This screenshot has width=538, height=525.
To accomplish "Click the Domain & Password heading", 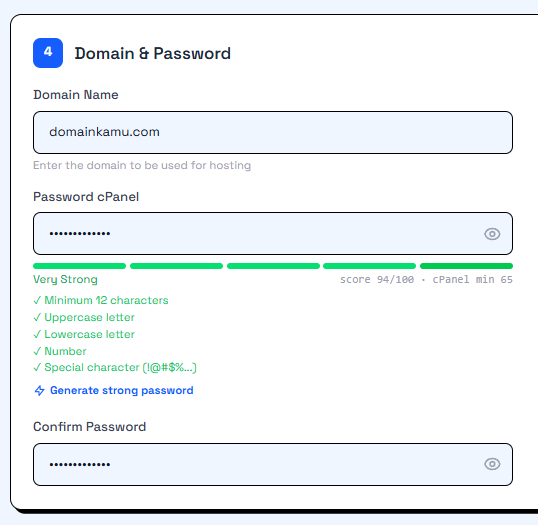I will point(153,54).
